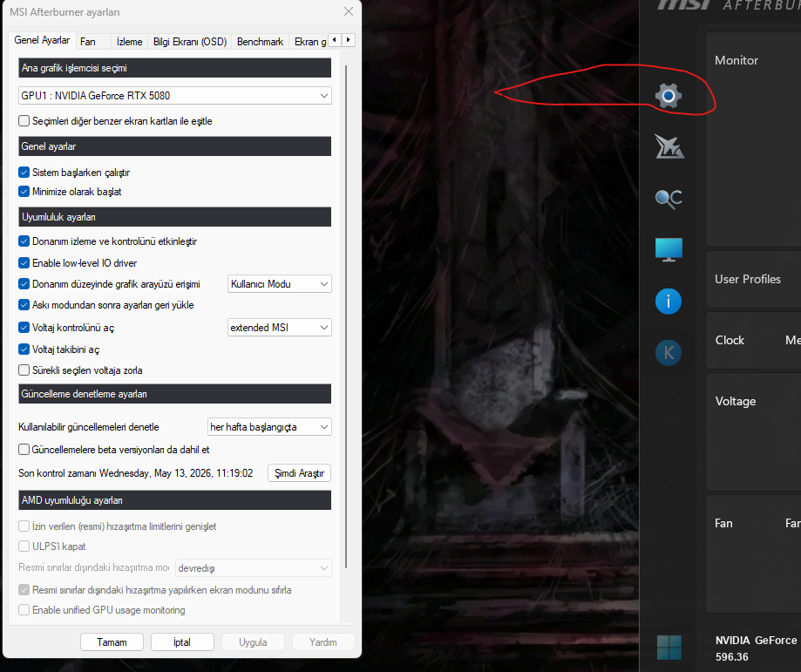Click the 'AMD uyumluluğu ayarları' header
801x672 pixels.
[174, 500]
